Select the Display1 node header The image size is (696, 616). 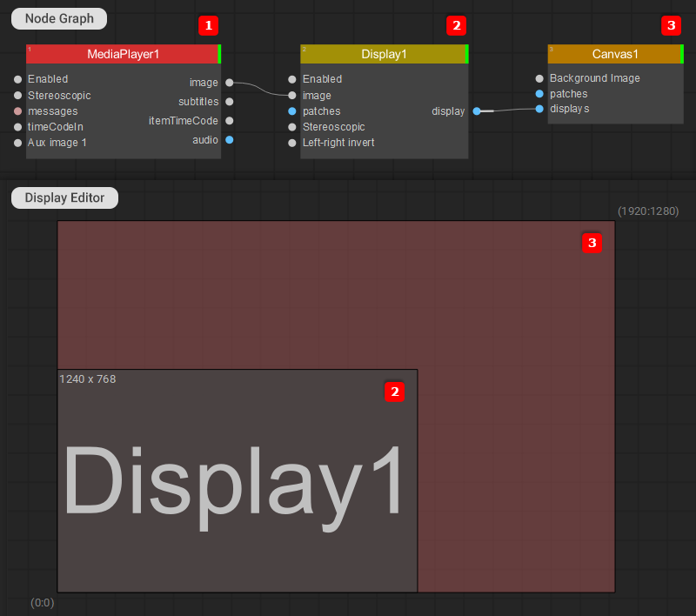[385, 54]
